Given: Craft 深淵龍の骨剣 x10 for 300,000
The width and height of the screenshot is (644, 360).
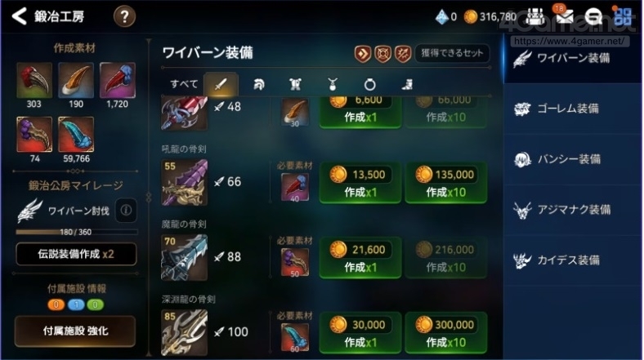Looking at the screenshot, I should (x=446, y=333).
